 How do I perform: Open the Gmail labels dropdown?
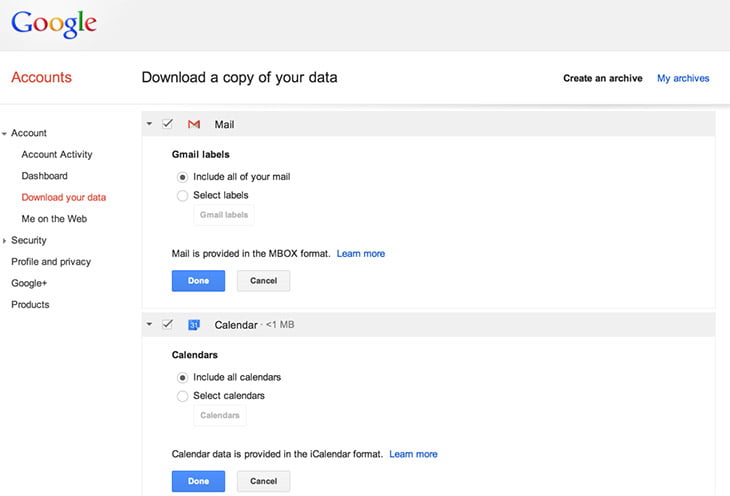(224, 215)
